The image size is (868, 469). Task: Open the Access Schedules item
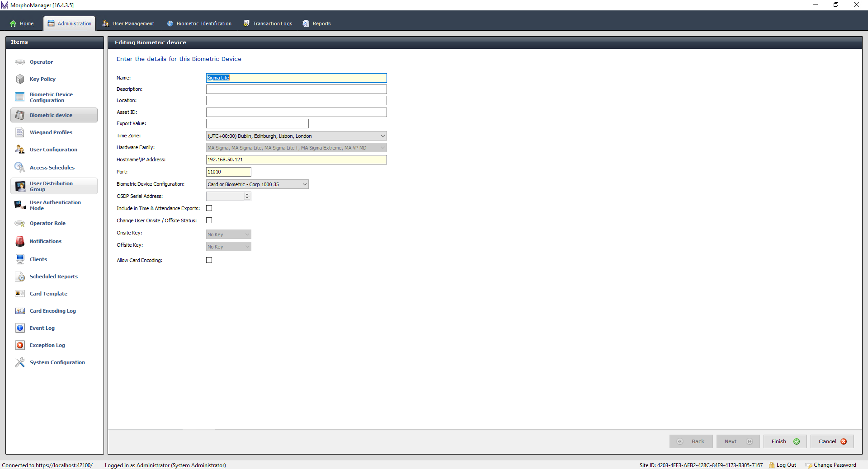[x=54, y=168]
